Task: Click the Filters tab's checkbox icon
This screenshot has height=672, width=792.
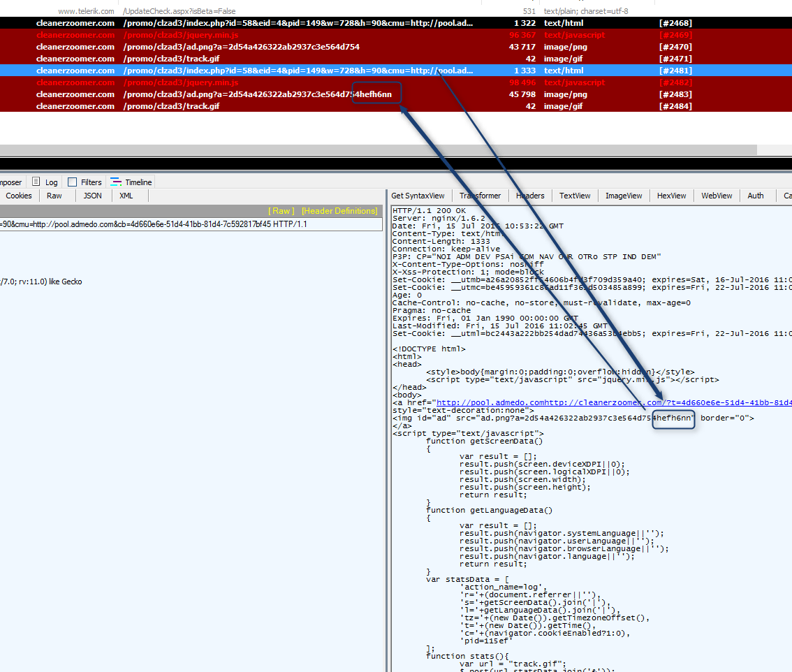Action: (x=72, y=182)
